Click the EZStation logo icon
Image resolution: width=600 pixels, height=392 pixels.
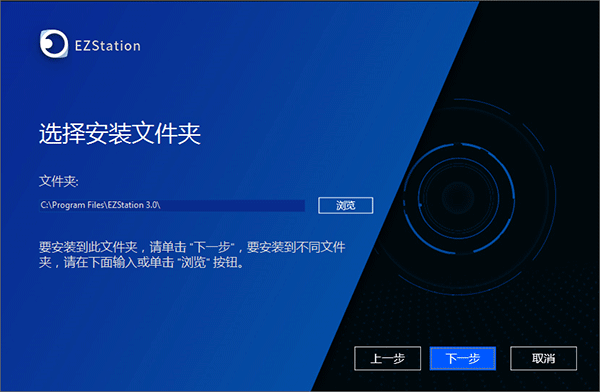coord(54,44)
